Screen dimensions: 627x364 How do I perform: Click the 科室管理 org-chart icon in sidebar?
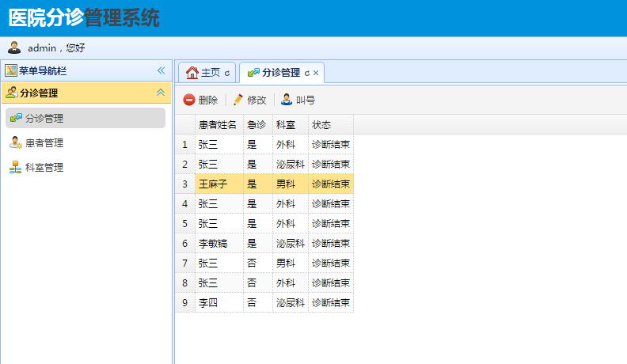(x=16, y=168)
